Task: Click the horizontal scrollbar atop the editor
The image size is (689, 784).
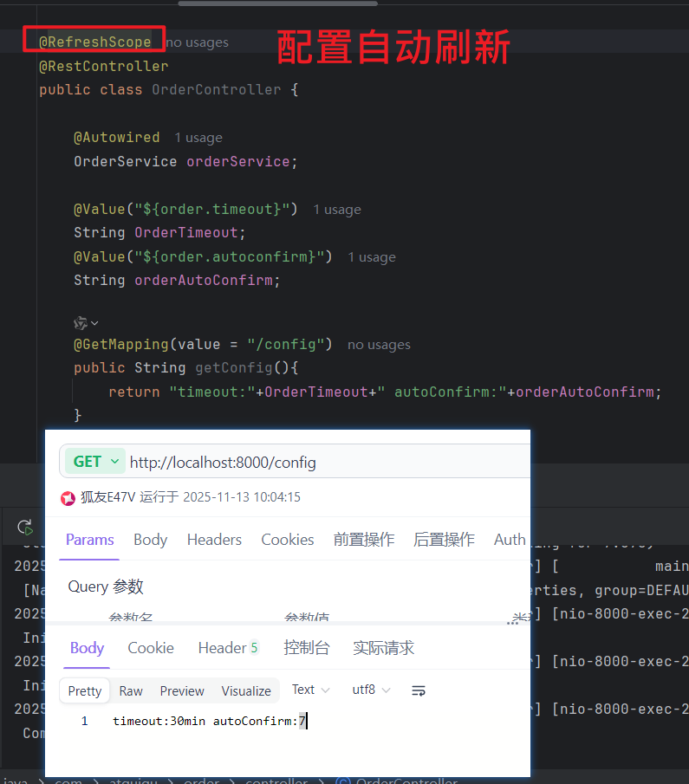Action: (277, 3)
